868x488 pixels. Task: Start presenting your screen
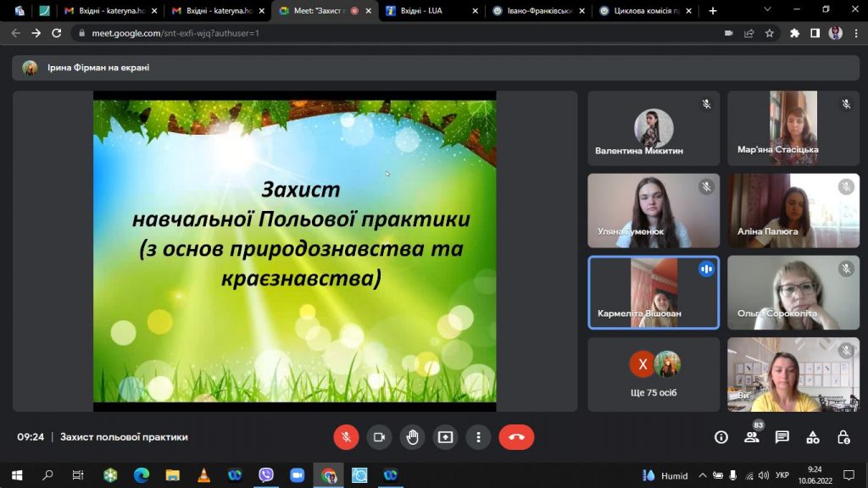pos(446,437)
